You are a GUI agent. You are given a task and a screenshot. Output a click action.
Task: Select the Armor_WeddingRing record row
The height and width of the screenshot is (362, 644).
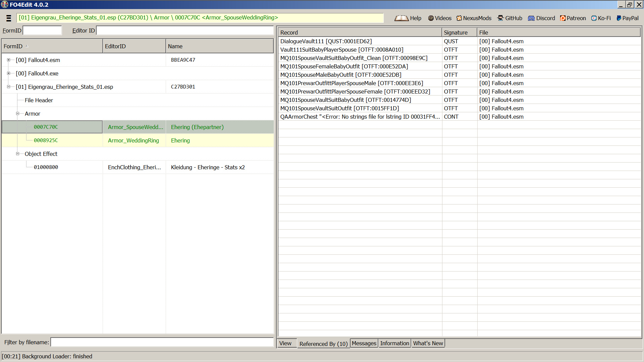tap(133, 140)
